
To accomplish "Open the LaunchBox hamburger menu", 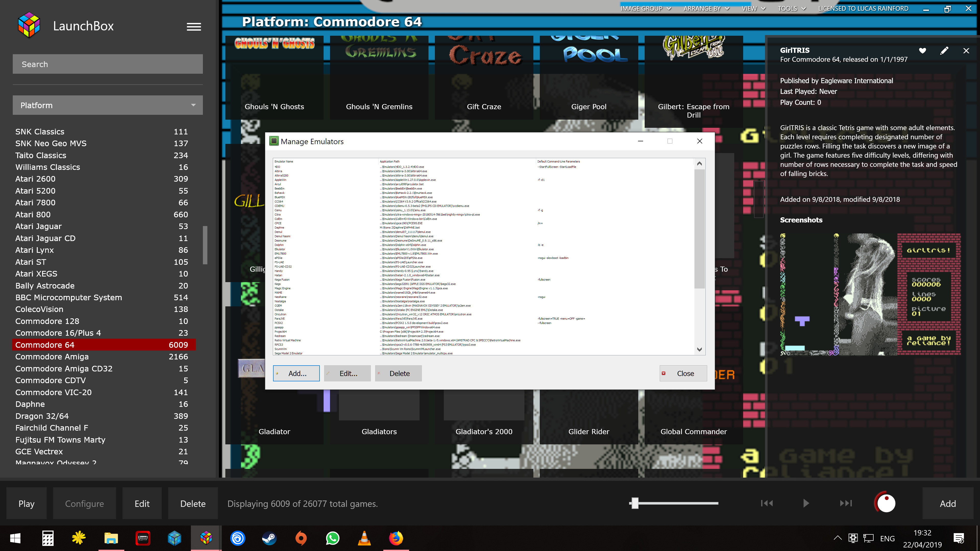I will tap(194, 27).
